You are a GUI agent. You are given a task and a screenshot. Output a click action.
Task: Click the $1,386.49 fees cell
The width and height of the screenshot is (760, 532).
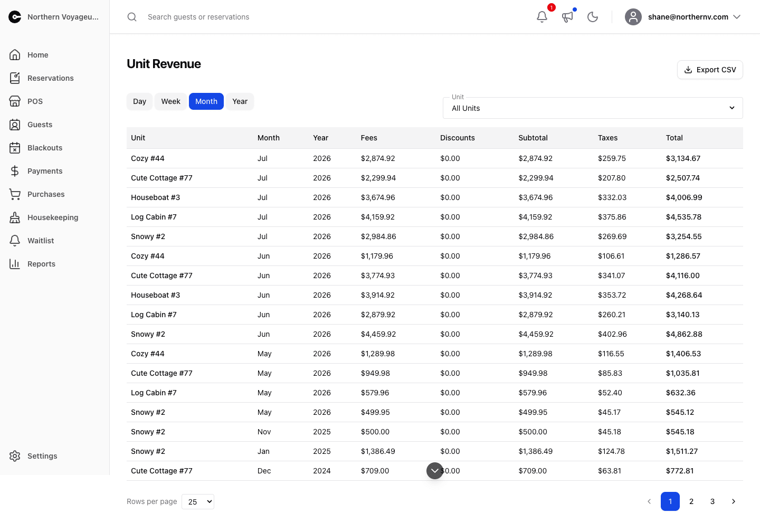(378, 451)
